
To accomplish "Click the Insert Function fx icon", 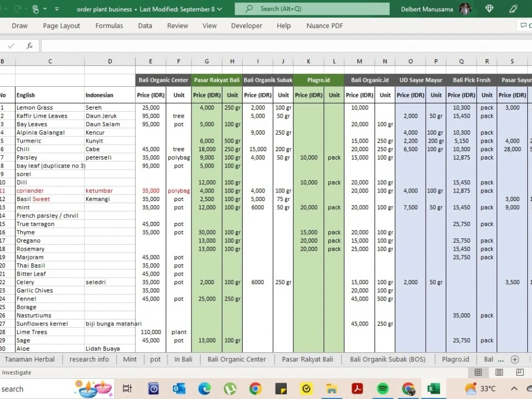I will [x=29, y=46].
